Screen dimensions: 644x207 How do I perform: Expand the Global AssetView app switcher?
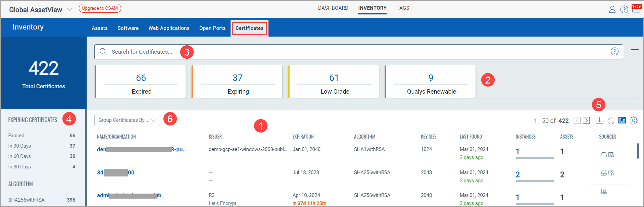(70, 9)
